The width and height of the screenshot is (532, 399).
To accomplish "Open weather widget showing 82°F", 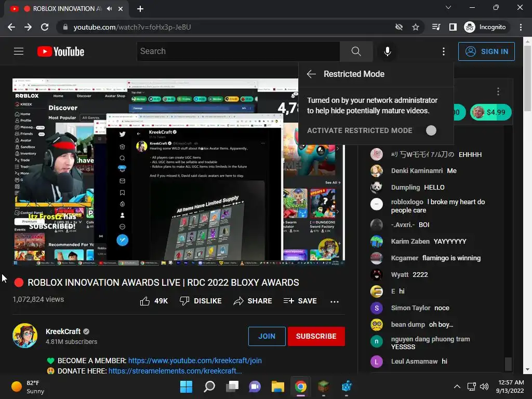I will click(28, 387).
